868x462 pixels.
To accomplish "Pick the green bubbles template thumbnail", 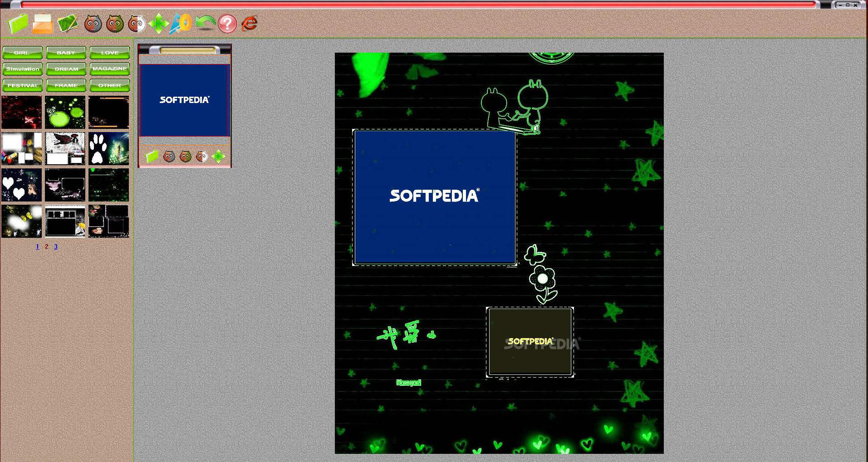I will tap(65, 112).
